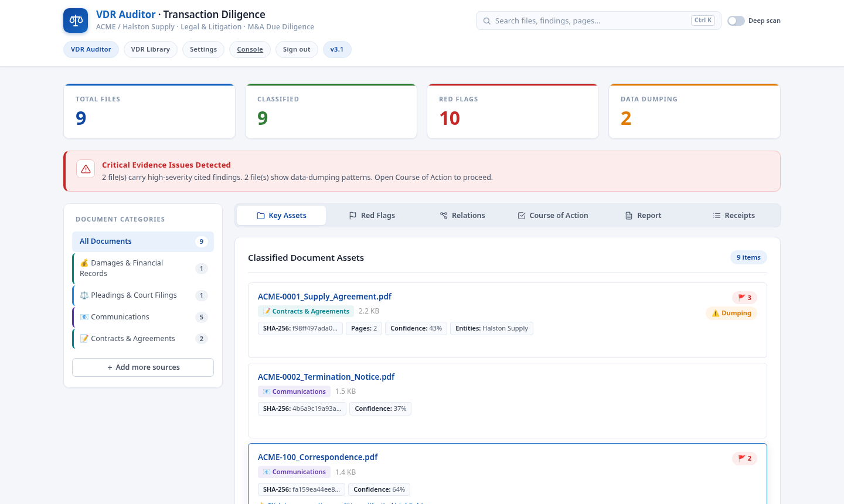The image size is (844, 504).
Task: Click the Critical Evidence Issues Detected heading
Action: pyautogui.click(x=166, y=165)
